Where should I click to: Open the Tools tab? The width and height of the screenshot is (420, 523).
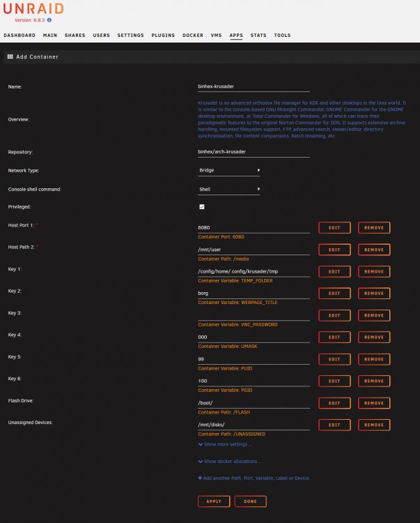pos(283,36)
